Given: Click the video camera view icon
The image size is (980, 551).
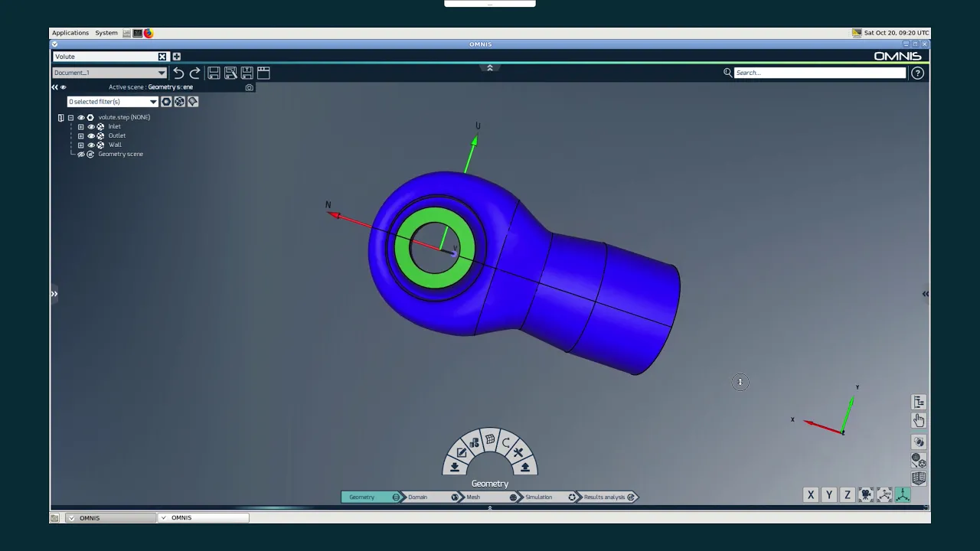Looking at the screenshot, I should point(866,495).
